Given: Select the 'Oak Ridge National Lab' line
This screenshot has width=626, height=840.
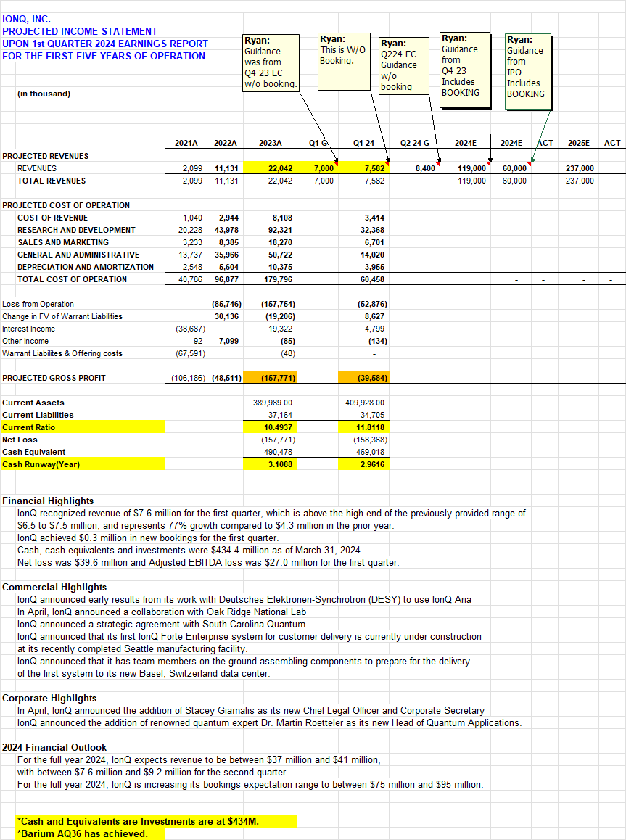Looking at the screenshot, I should click(x=162, y=612).
